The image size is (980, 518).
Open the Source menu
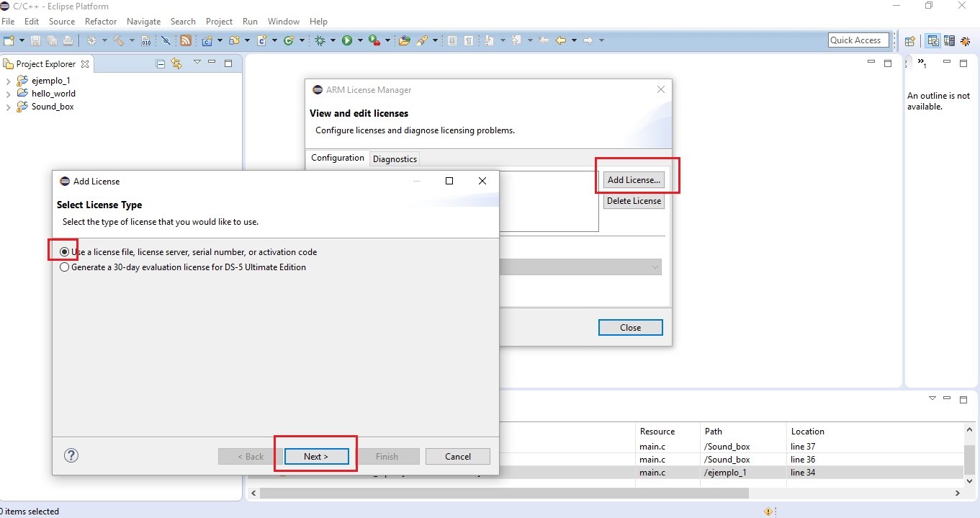click(61, 22)
